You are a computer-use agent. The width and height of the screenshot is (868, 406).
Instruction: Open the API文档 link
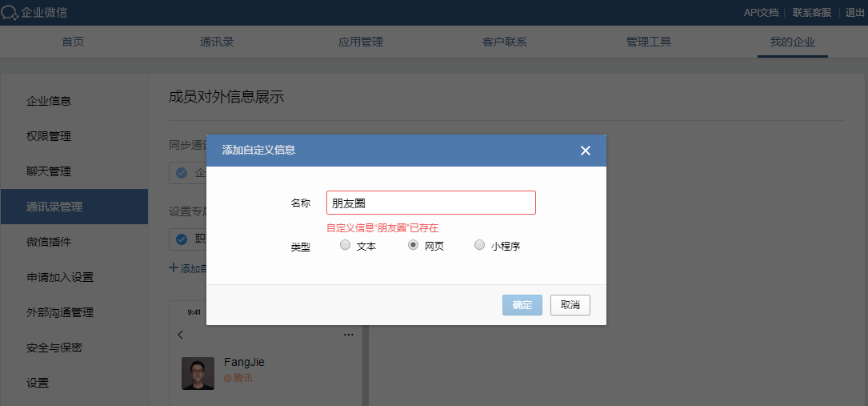pos(761,13)
